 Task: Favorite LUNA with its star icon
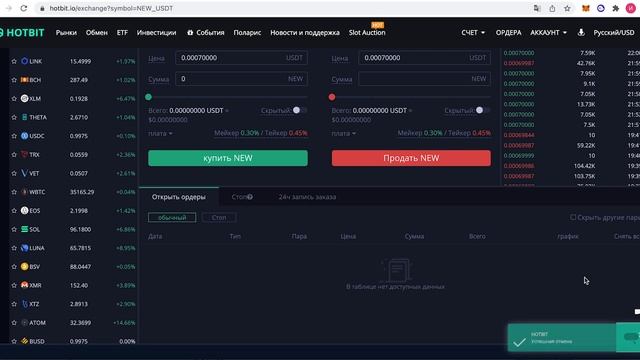(x=14, y=248)
